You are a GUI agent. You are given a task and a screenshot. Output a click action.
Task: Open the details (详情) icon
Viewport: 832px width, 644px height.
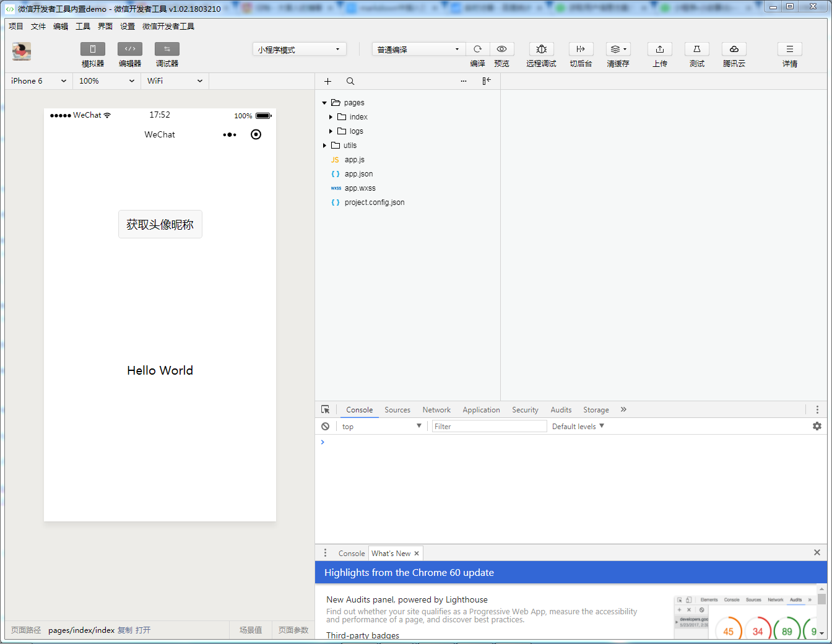(x=790, y=49)
